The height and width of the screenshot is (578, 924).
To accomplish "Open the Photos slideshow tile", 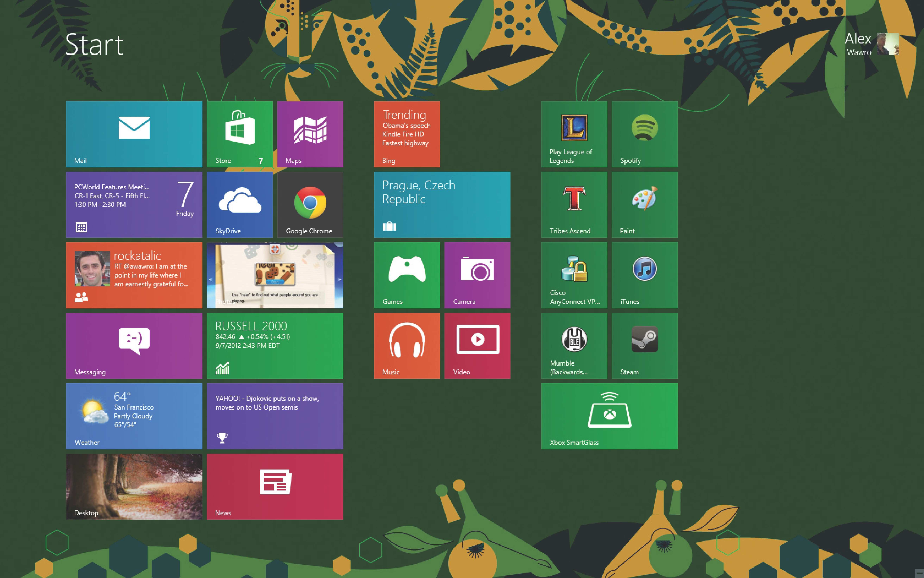I will 275,275.
